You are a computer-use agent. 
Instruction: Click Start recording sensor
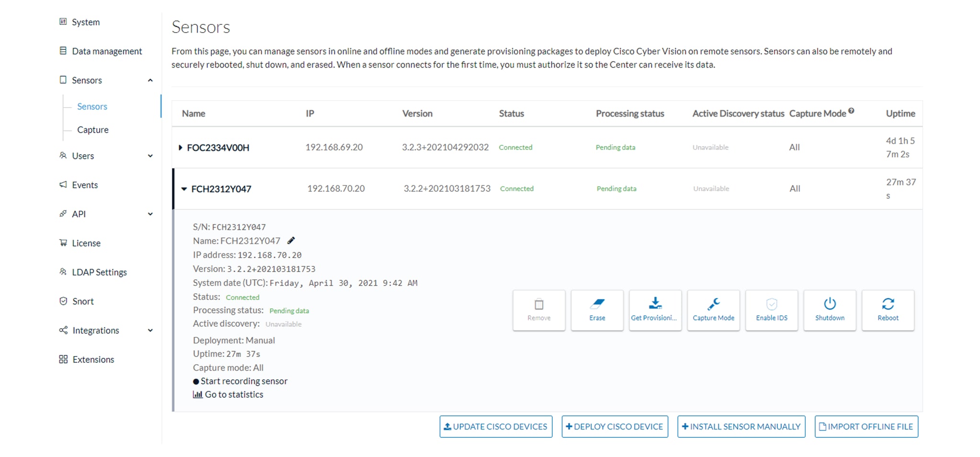coord(243,381)
